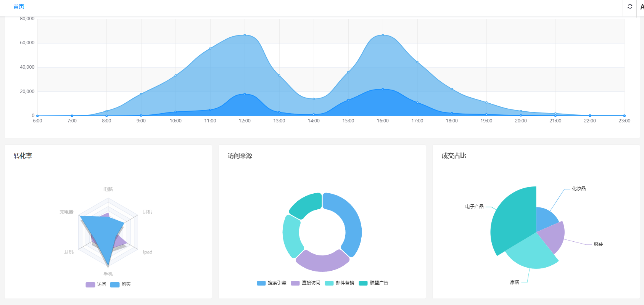The width and height of the screenshot is (644, 305).
Task: Click the blue 搜索引擎 donut segment
Action: click(x=350, y=221)
